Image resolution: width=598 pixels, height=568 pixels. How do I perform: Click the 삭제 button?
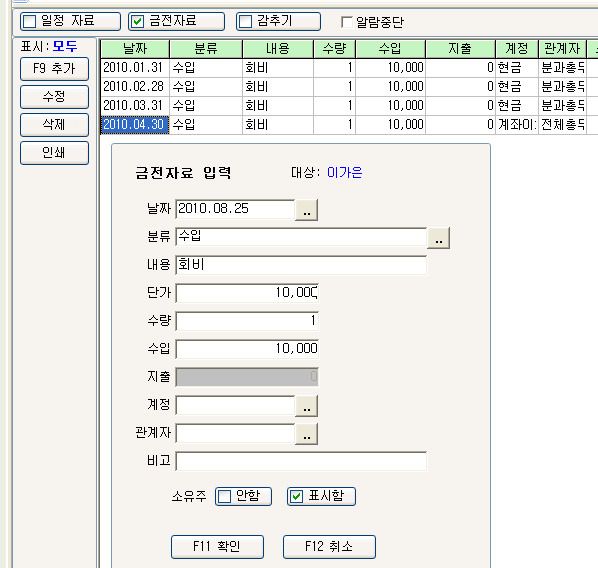pos(54,125)
